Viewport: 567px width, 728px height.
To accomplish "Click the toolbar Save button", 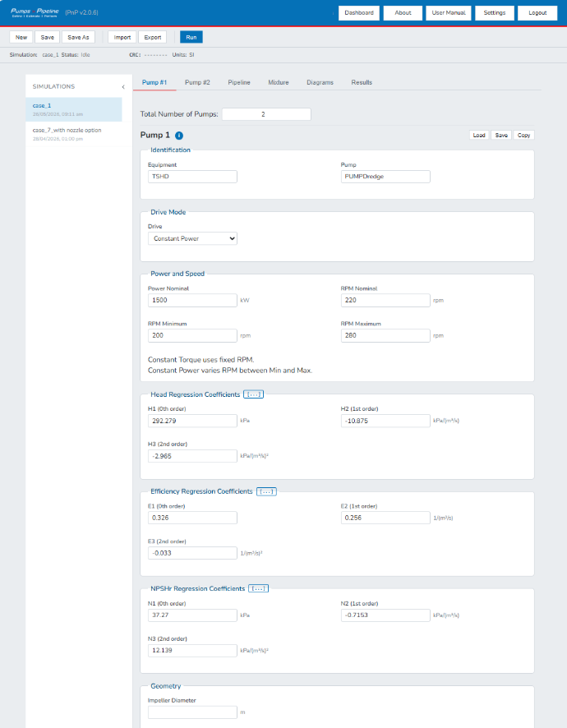I will [48, 37].
